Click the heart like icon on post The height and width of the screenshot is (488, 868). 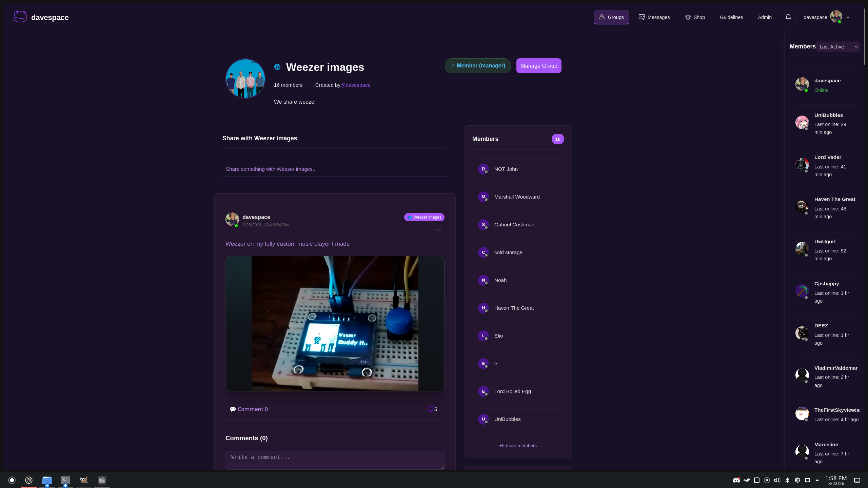click(431, 409)
